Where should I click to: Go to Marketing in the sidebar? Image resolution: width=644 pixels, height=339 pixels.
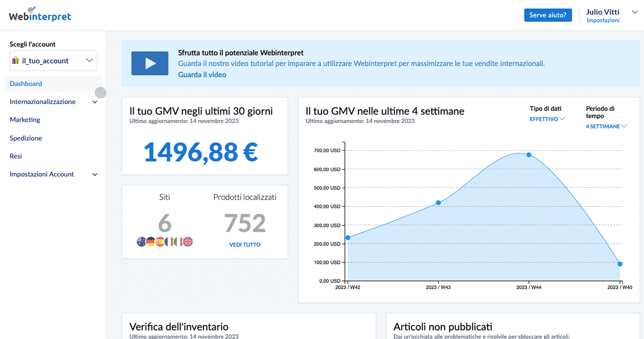tap(25, 120)
